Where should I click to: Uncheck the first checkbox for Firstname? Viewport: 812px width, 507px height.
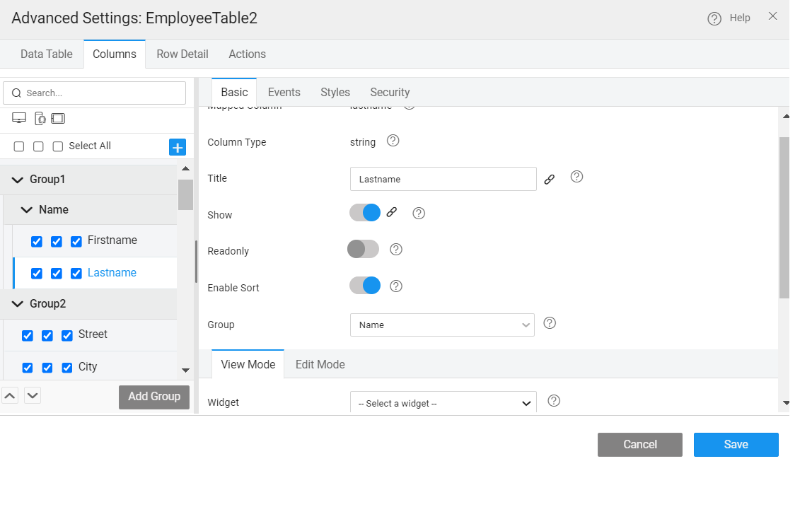pyautogui.click(x=37, y=242)
